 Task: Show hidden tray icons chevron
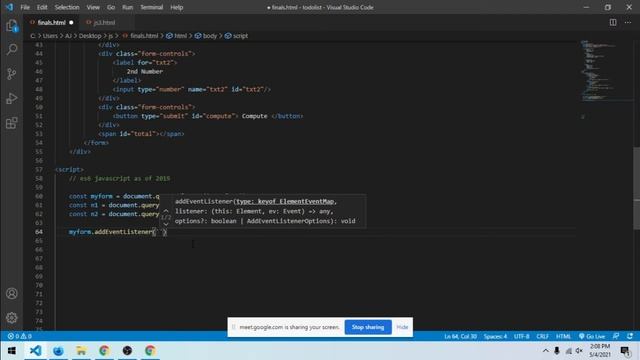pyautogui.click(x=546, y=351)
